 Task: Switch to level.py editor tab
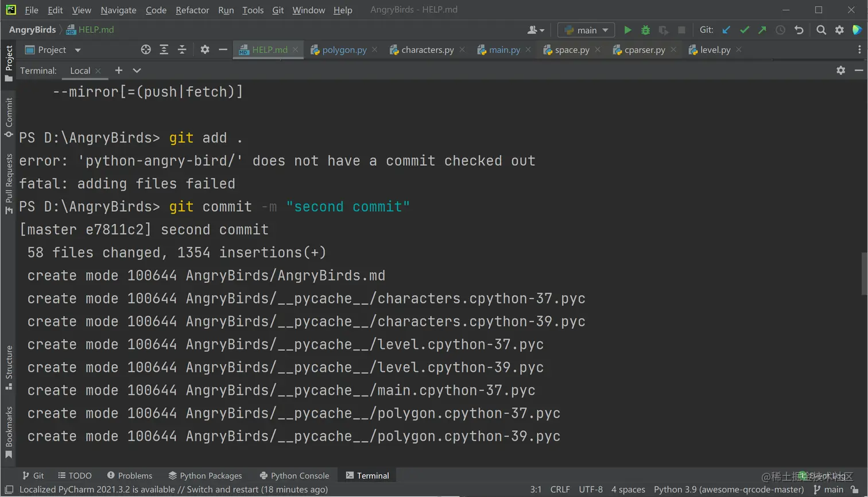[715, 50]
